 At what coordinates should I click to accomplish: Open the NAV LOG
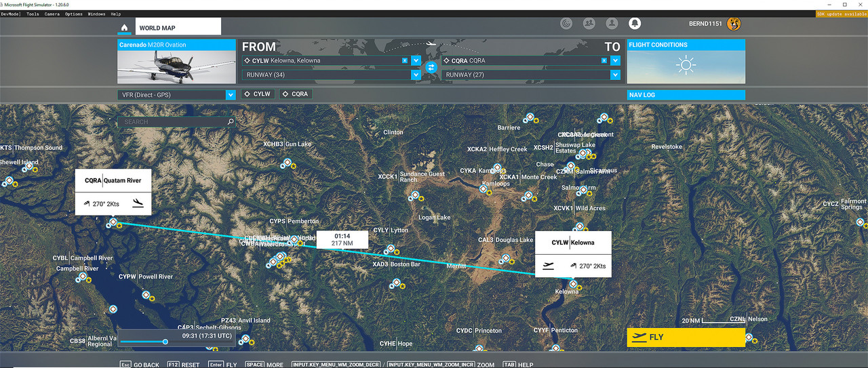(x=686, y=95)
